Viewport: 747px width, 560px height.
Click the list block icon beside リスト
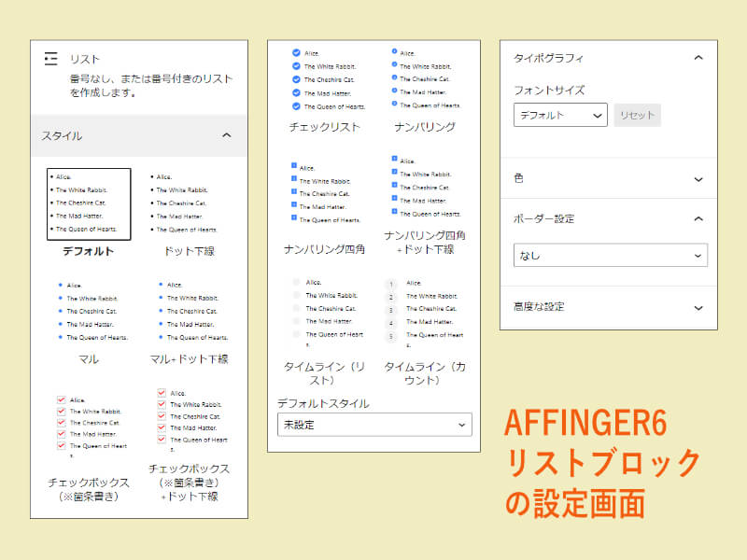pyautogui.click(x=50, y=59)
